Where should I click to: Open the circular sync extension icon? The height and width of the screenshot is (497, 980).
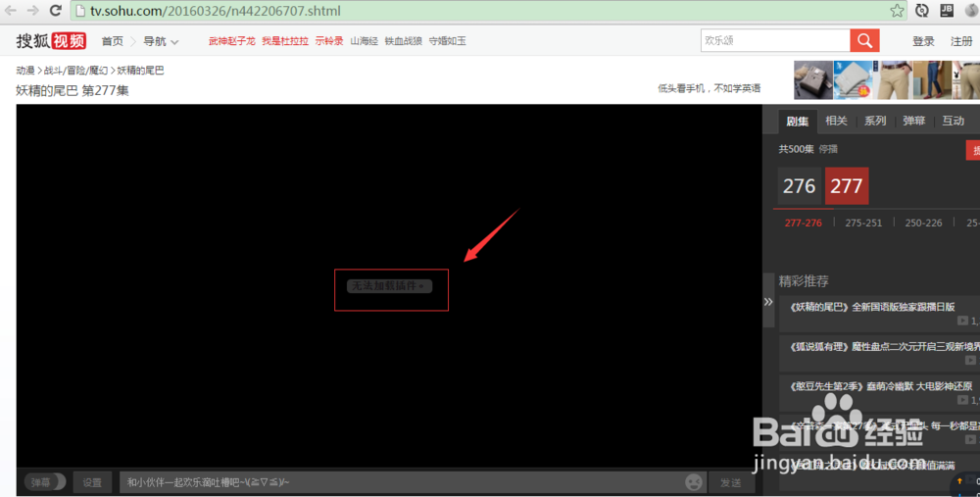pyautogui.click(x=922, y=11)
